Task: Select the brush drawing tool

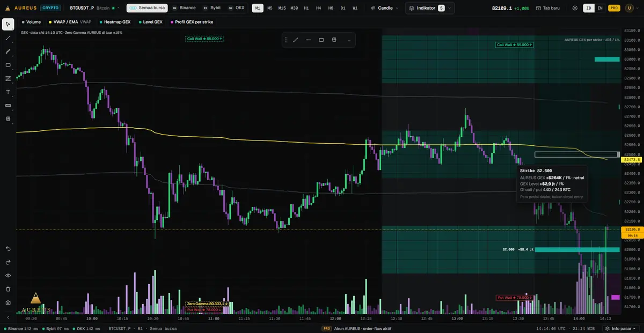Action: [x=8, y=51]
